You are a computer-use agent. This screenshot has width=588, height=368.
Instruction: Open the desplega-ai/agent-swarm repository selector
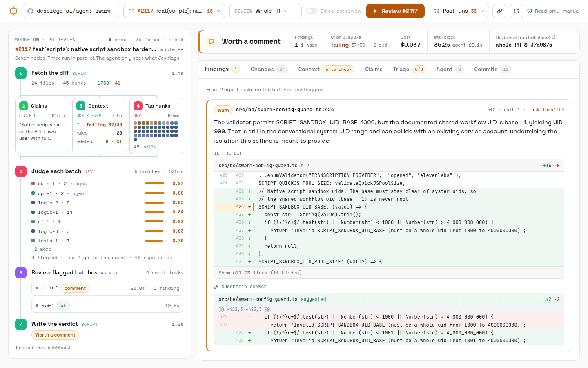pos(71,11)
